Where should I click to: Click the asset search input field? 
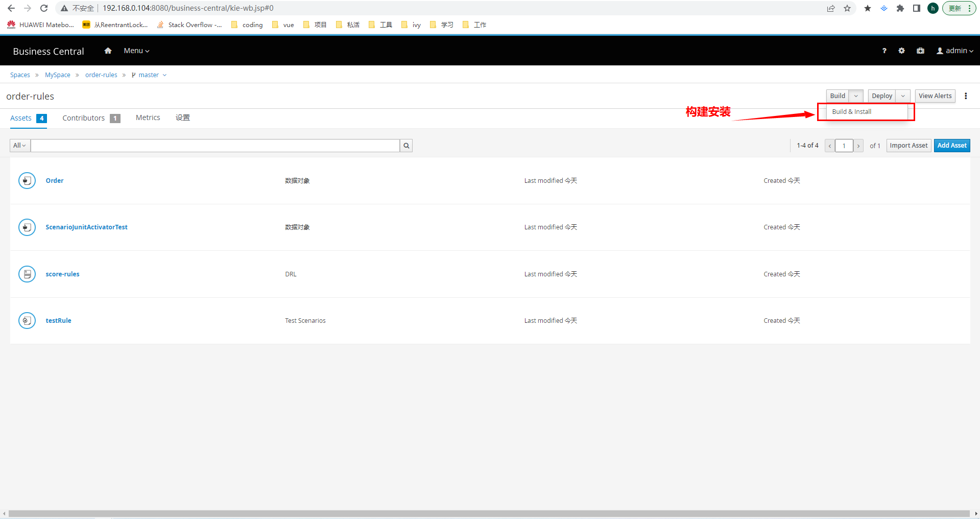tap(214, 146)
